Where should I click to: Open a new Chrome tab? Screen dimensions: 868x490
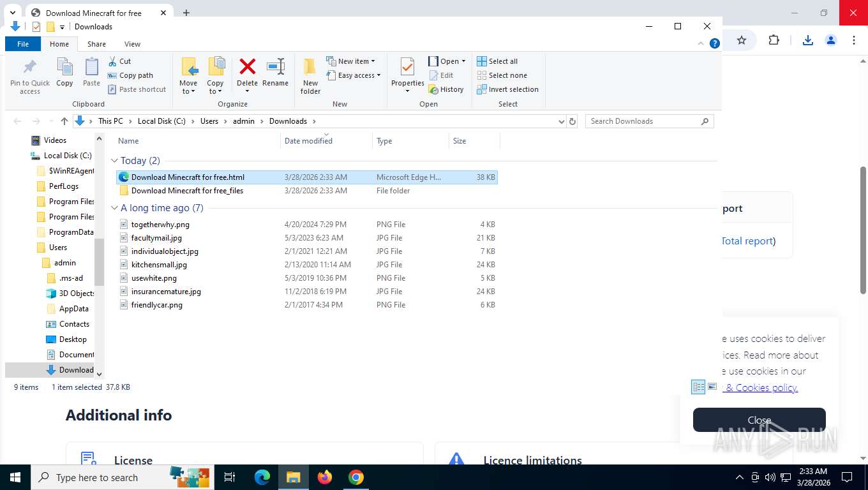point(186,13)
